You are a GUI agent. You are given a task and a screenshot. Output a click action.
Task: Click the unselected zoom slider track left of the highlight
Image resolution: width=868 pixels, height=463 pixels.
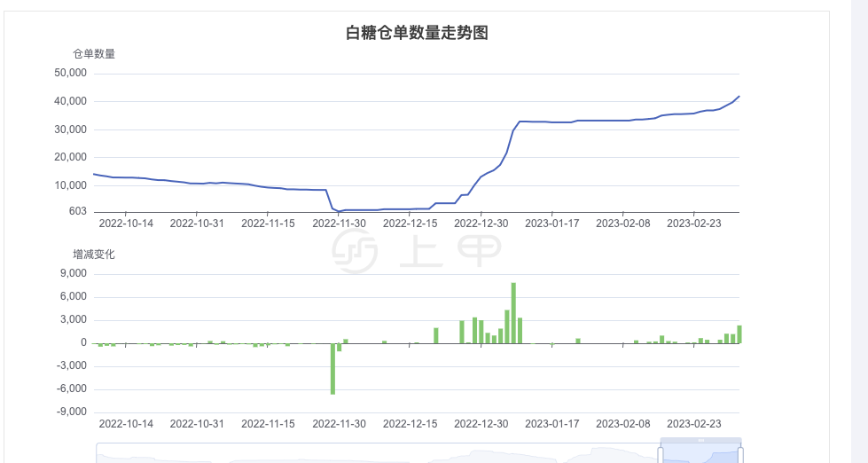click(x=372, y=454)
